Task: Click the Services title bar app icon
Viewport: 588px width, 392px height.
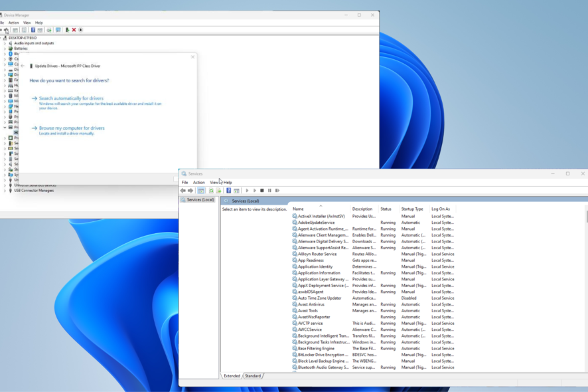Action: pos(184,174)
